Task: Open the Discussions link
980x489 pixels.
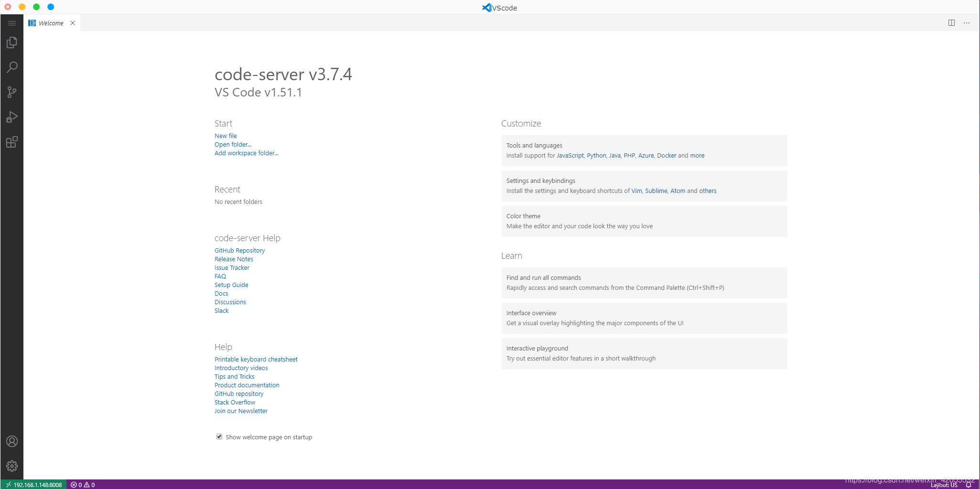Action: [230, 302]
